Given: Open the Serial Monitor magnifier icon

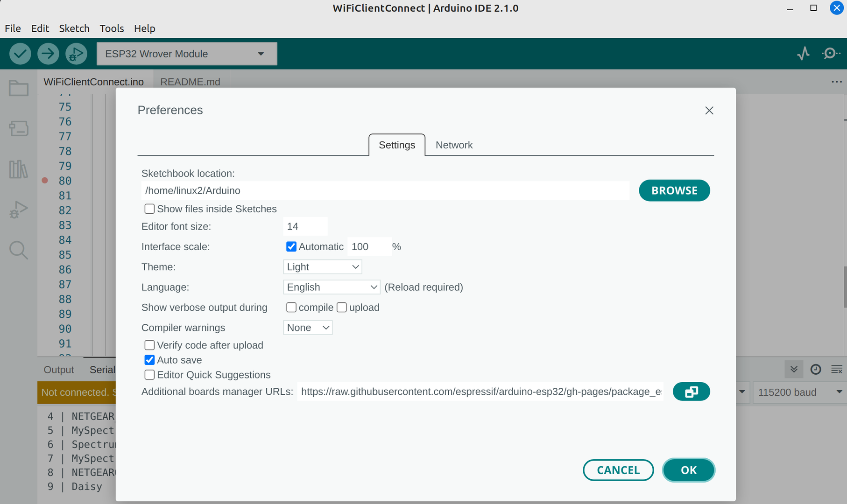Looking at the screenshot, I should [830, 54].
